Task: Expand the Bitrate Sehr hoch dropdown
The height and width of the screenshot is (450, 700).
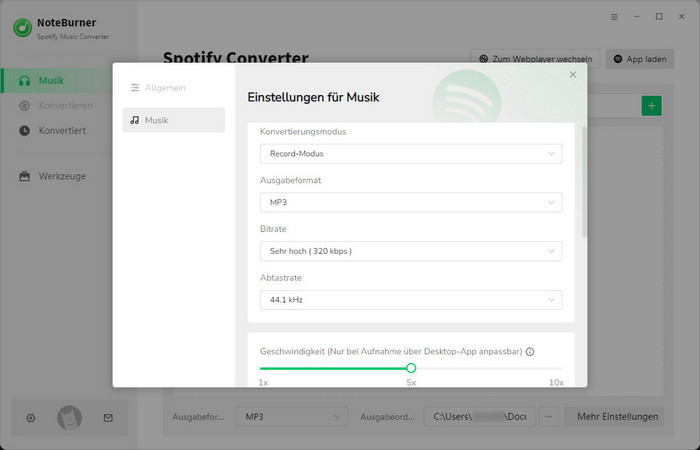Action: point(411,251)
